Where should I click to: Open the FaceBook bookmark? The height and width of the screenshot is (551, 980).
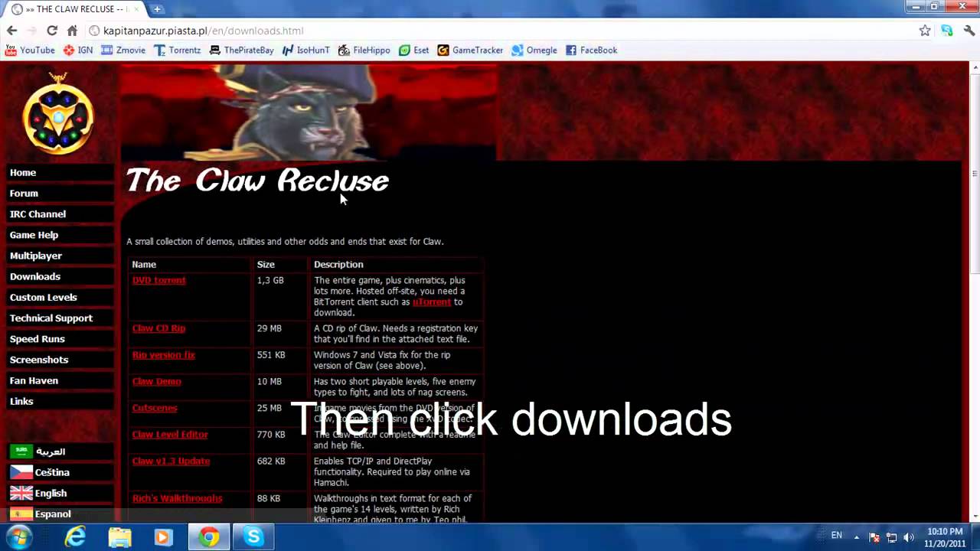pyautogui.click(x=591, y=50)
